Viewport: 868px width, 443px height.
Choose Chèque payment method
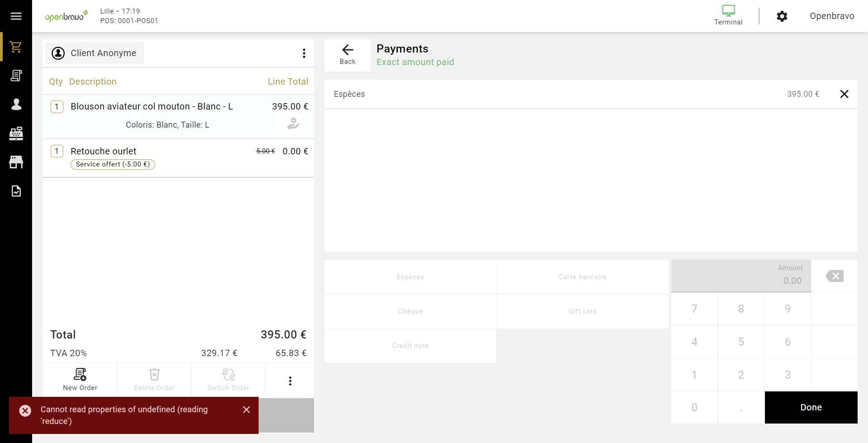pyautogui.click(x=410, y=311)
